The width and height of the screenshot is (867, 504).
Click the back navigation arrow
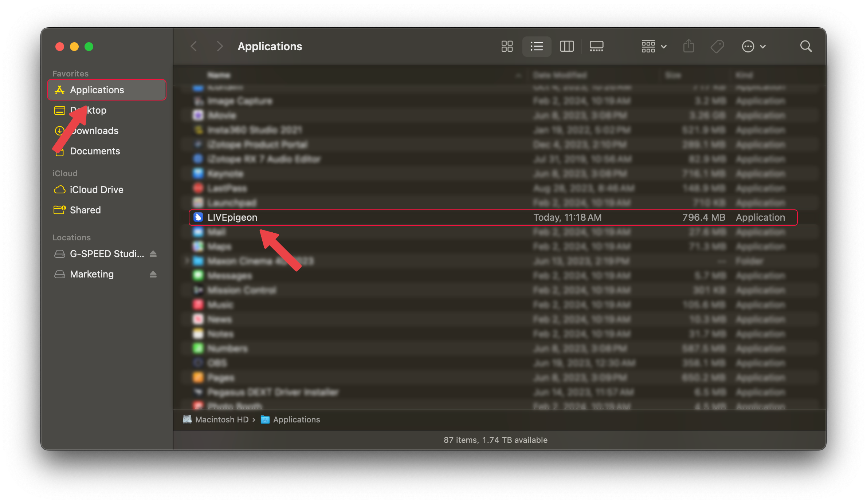click(194, 46)
